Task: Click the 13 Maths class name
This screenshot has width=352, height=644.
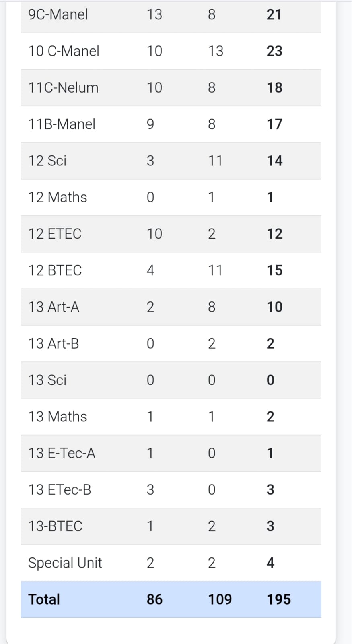Action: 58,417
